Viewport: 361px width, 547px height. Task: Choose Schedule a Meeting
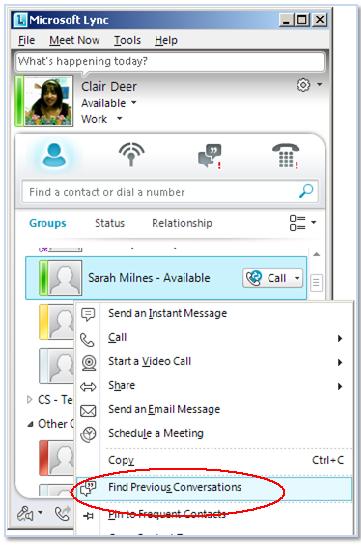point(214,434)
